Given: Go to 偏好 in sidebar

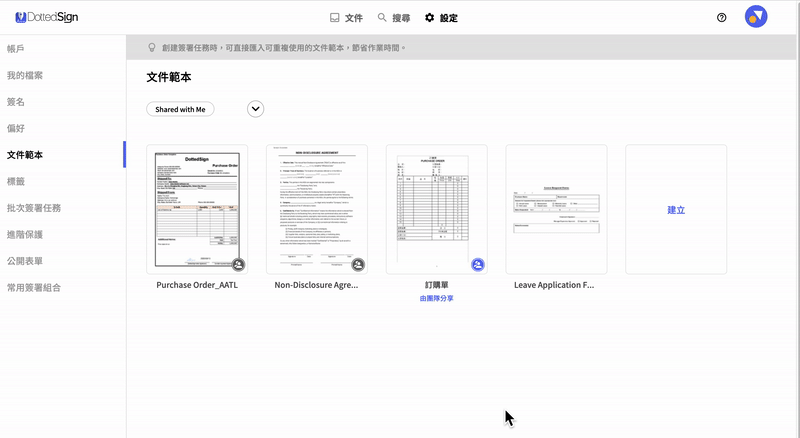Looking at the screenshot, I should [x=16, y=128].
